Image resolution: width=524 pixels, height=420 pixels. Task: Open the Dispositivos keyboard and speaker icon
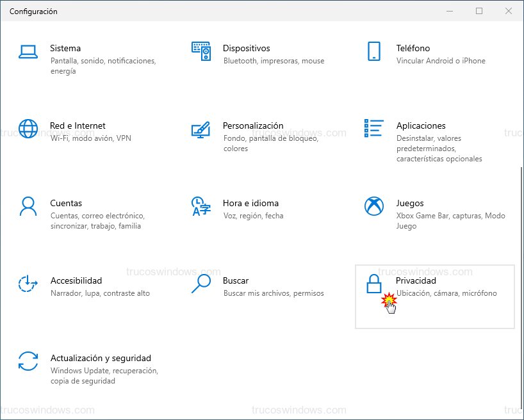[x=201, y=52]
